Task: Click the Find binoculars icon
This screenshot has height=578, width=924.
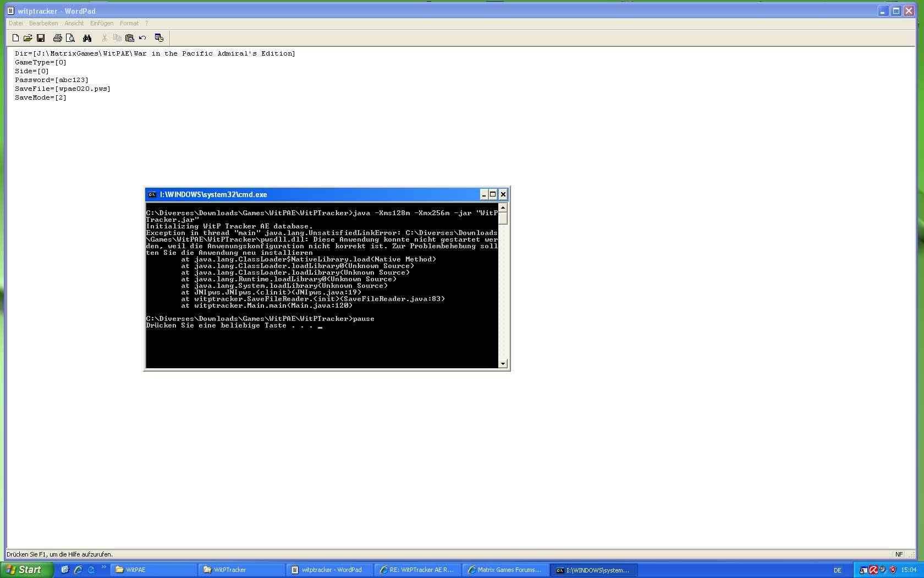Action: [x=87, y=38]
